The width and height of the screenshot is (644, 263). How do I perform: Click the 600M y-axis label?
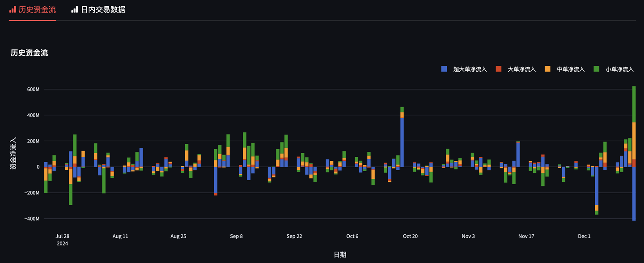(x=33, y=89)
